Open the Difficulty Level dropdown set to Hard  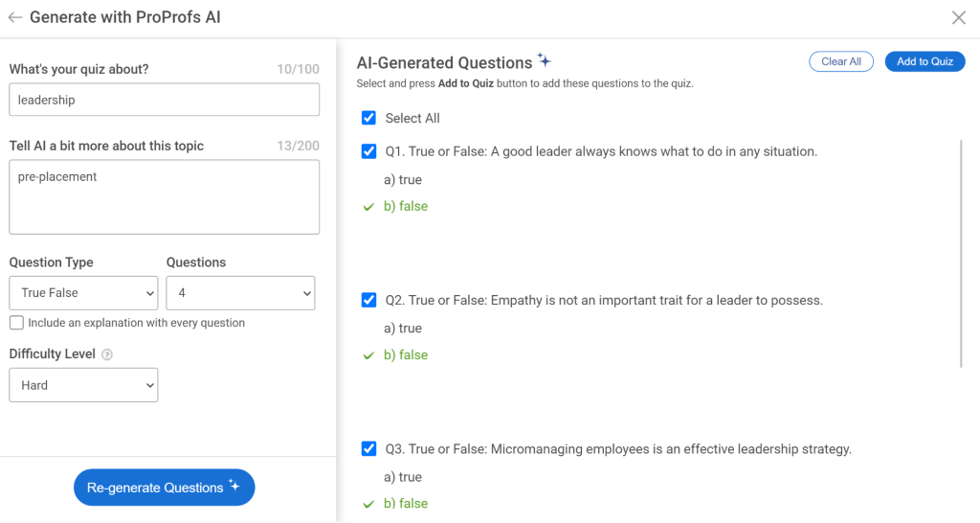tap(83, 385)
